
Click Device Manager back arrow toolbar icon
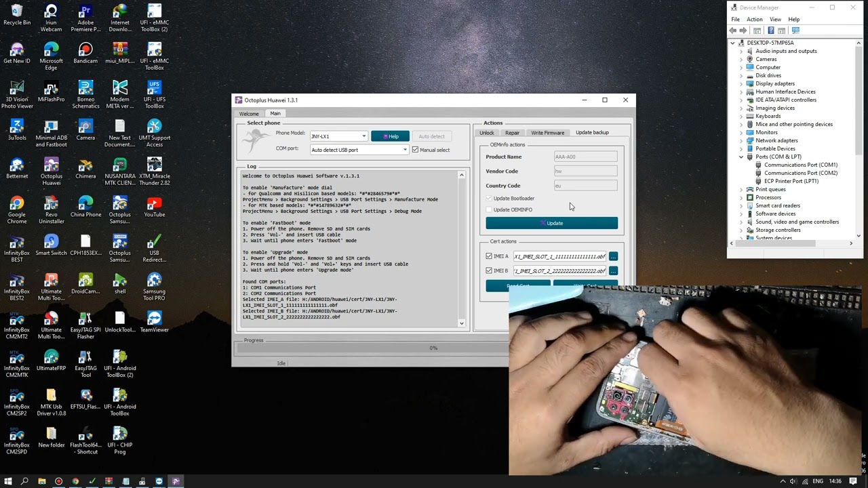click(733, 30)
